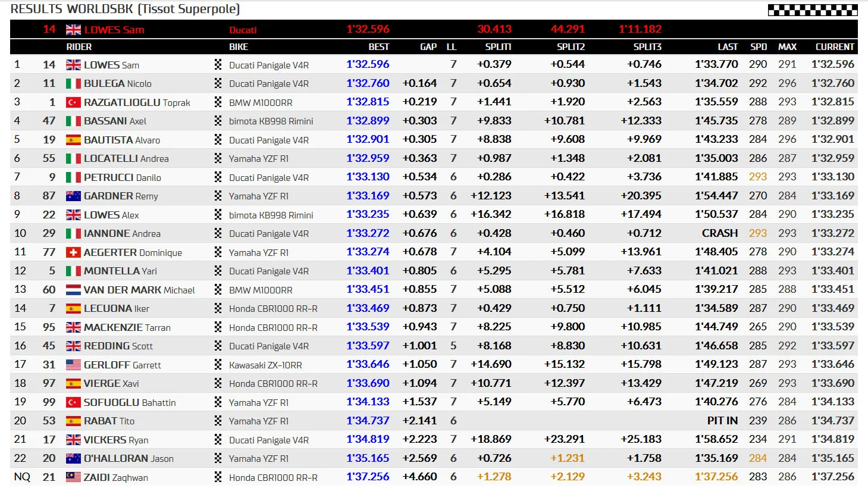The image size is (868, 491).
Task: Click the checkered flag icon in the header
Action: [x=813, y=10]
